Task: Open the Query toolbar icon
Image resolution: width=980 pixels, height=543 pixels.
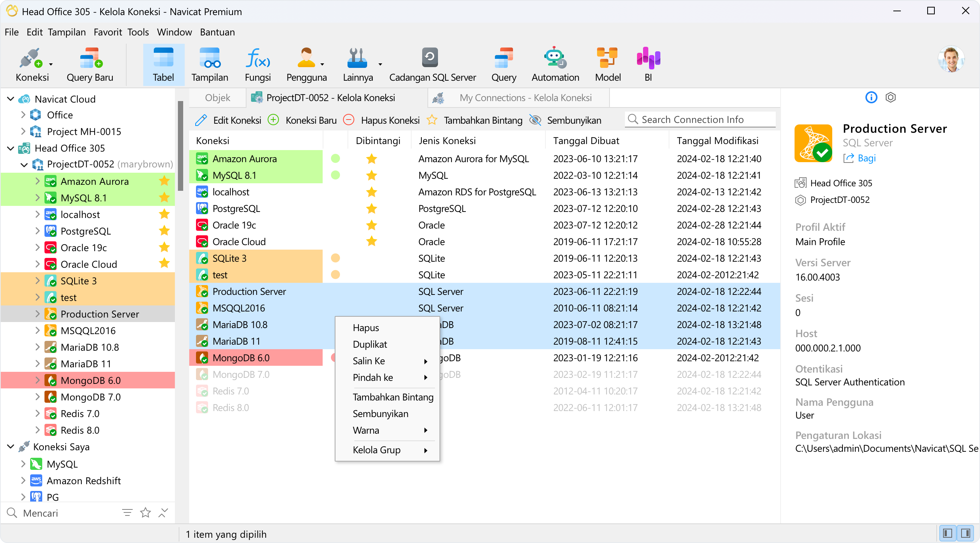Action: tap(503, 65)
